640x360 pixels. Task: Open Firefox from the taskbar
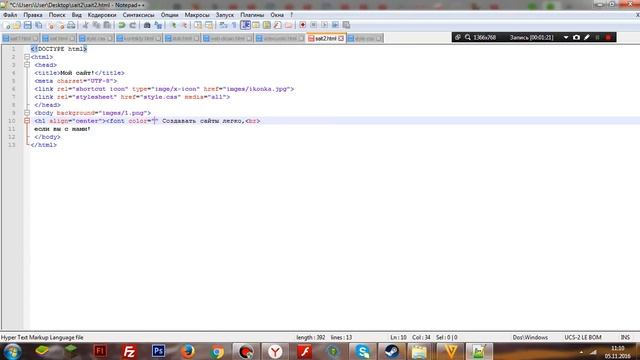click(187, 351)
